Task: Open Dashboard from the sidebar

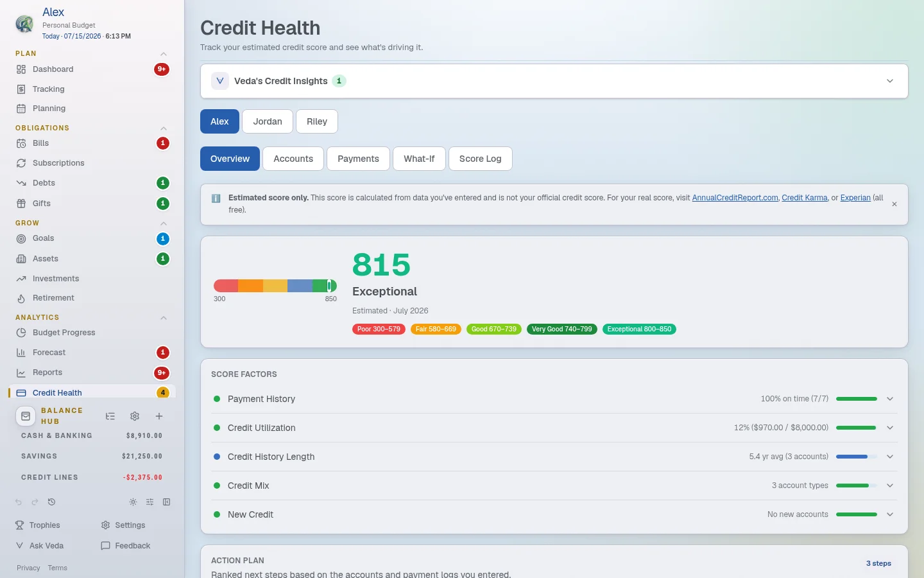Action: click(x=92, y=69)
